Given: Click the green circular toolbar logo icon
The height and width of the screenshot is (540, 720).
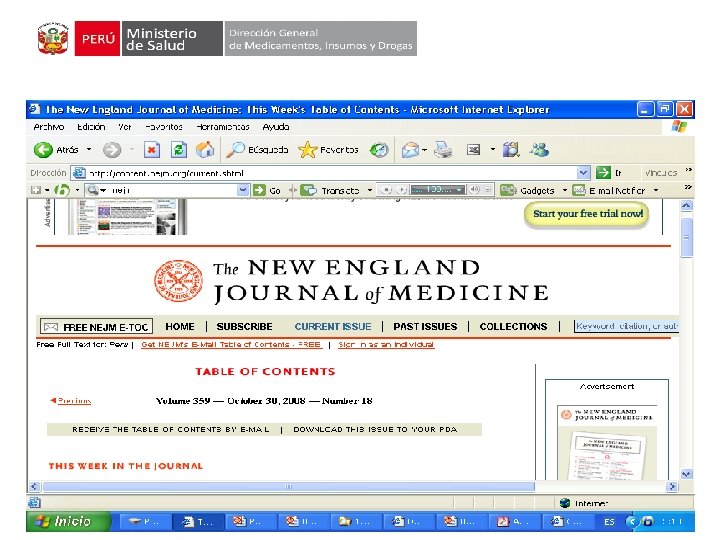Looking at the screenshot, I should (x=62, y=190).
